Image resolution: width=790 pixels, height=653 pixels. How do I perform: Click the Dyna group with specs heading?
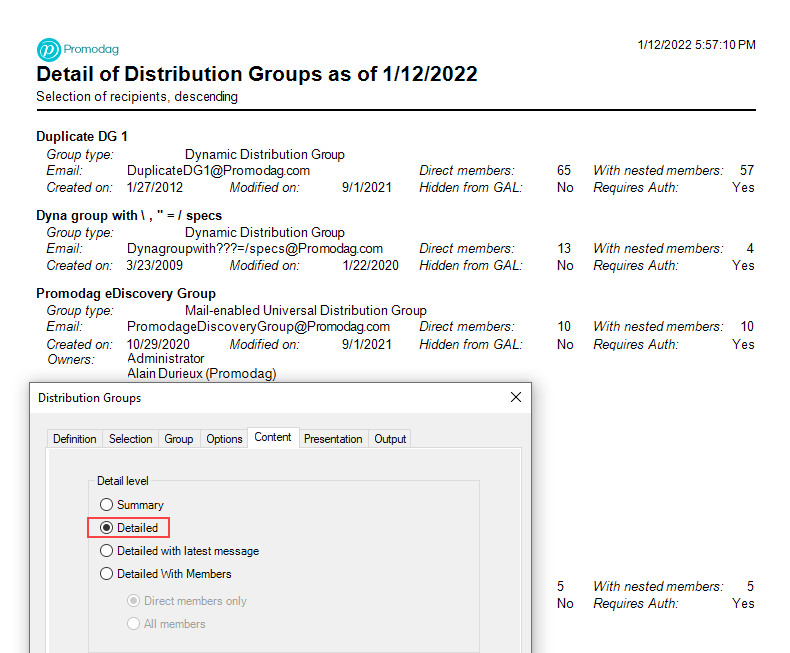129,215
